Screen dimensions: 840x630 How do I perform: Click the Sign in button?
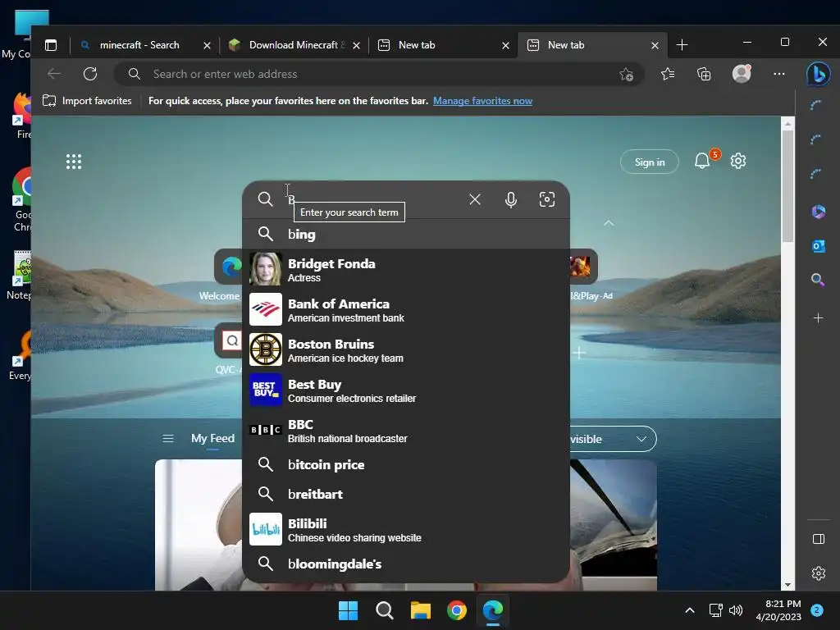click(x=650, y=162)
